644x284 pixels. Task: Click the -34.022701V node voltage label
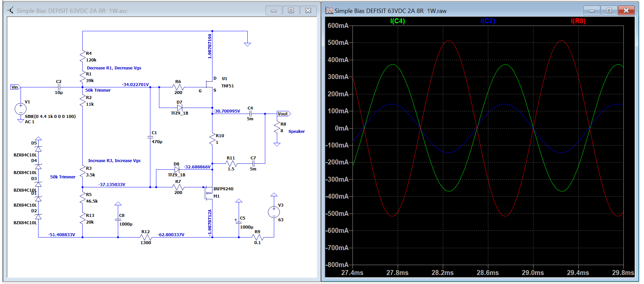pyautogui.click(x=135, y=84)
